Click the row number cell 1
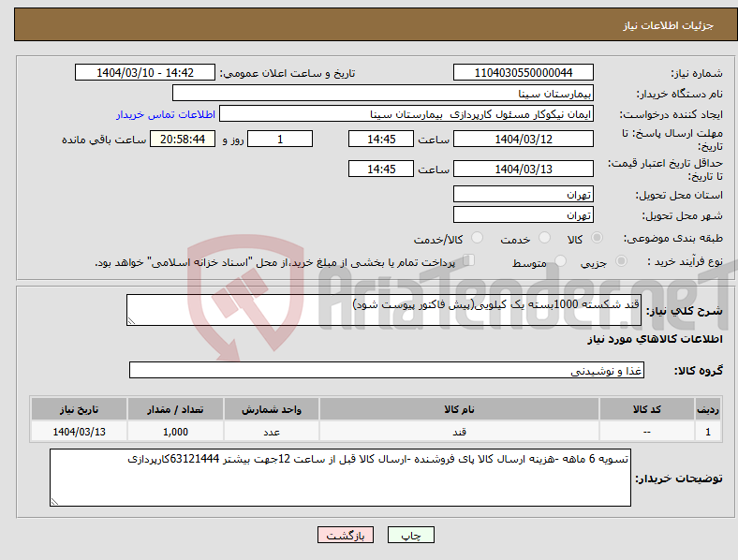This screenshot has width=738, height=560. click(x=708, y=432)
